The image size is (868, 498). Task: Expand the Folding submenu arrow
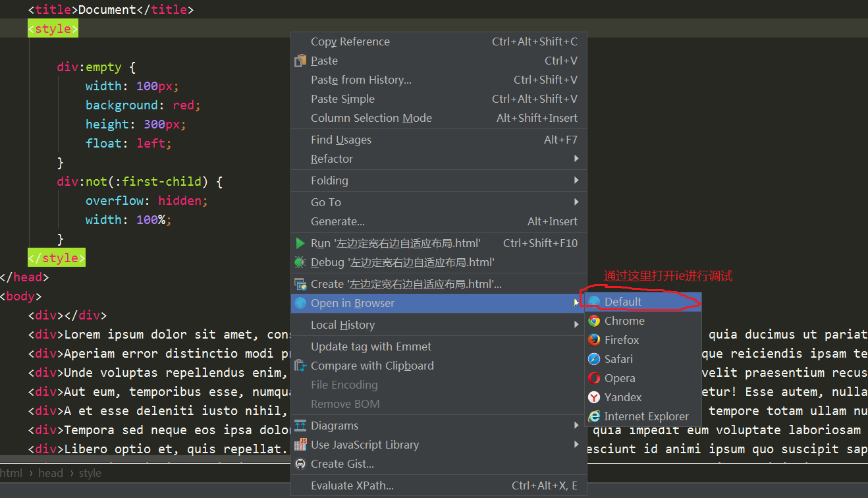(576, 180)
